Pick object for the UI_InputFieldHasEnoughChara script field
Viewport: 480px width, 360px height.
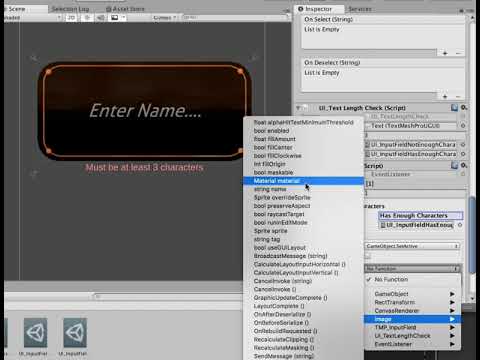[x=463, y=154]
